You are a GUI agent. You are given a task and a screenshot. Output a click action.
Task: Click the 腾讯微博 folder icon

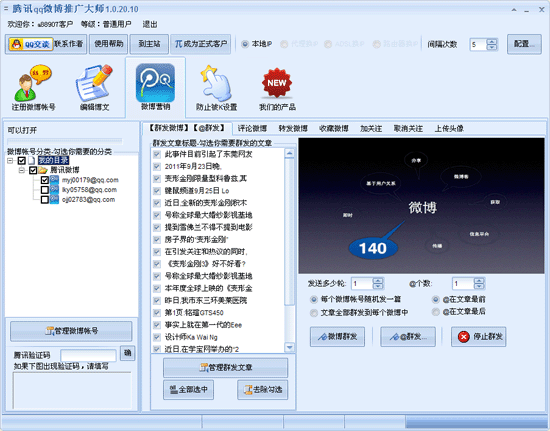43,170
